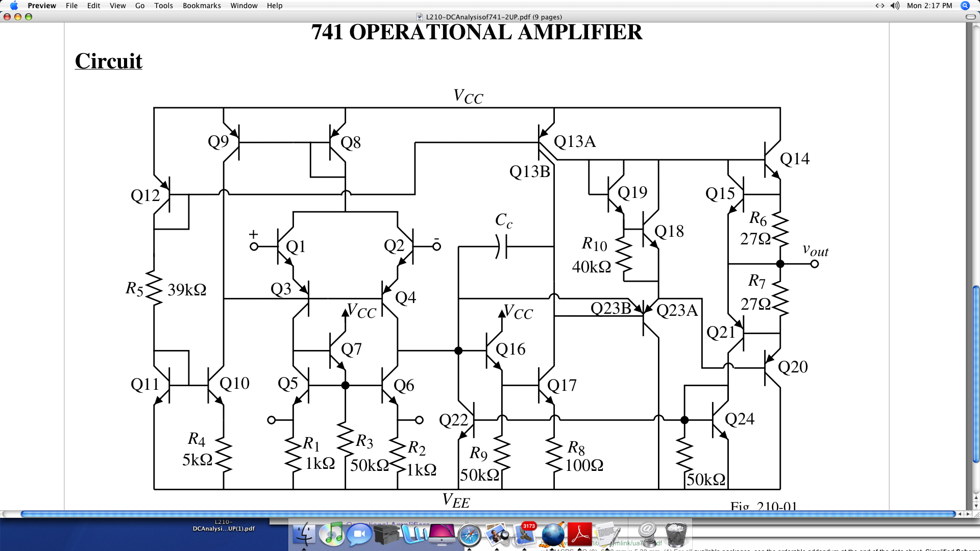Screen dimensions: 980x551
Task: Click the 741 OPERATIONAL AMPLIFIER heading
Action: (x=477, y=32)
